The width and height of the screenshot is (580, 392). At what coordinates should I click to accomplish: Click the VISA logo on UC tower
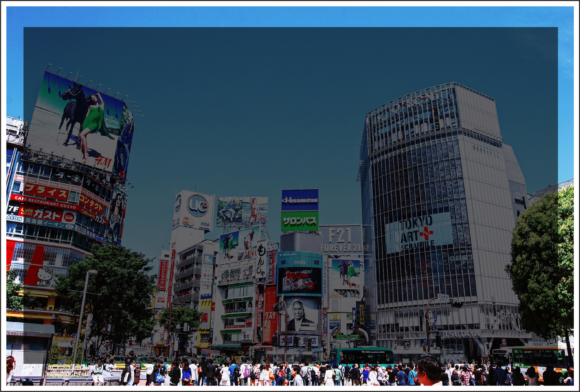pyautogui.click(x=205, y=224)
